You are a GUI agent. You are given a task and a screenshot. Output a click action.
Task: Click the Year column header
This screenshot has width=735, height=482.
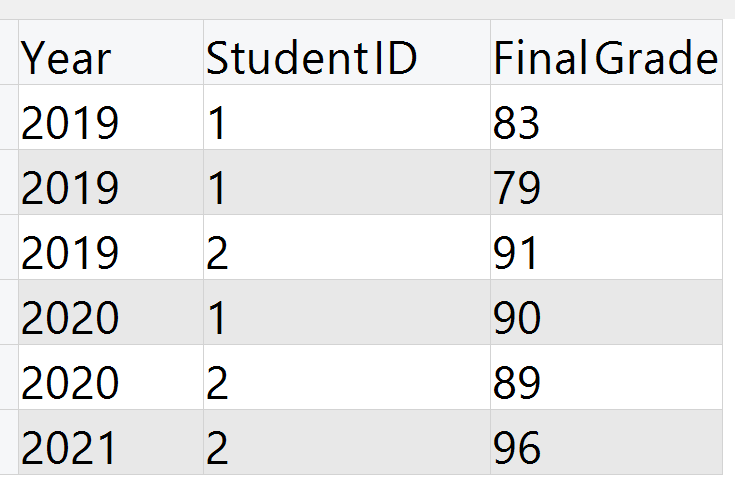[x=111, y=52]
